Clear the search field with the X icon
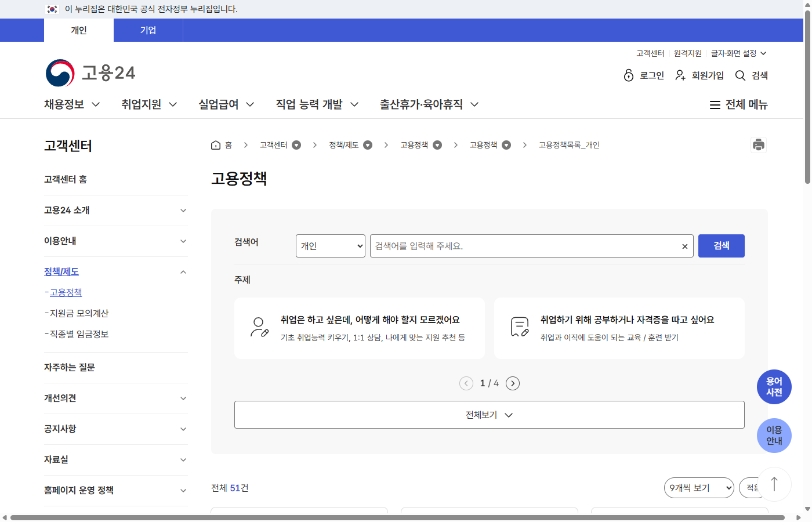The image size is (812, 522). (684, 246)
